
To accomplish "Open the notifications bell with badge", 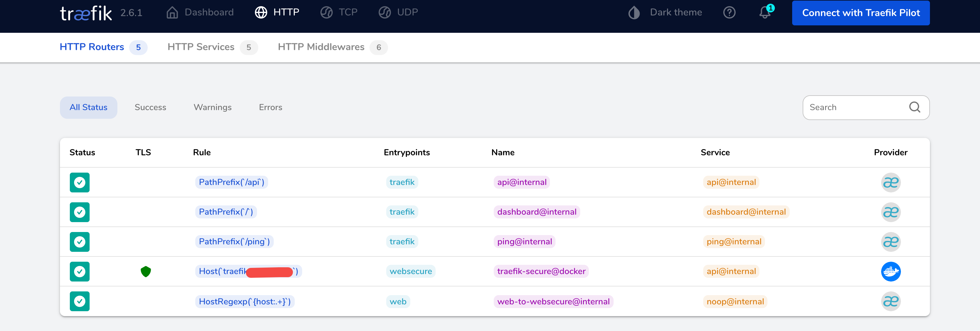I will point(765,13).
